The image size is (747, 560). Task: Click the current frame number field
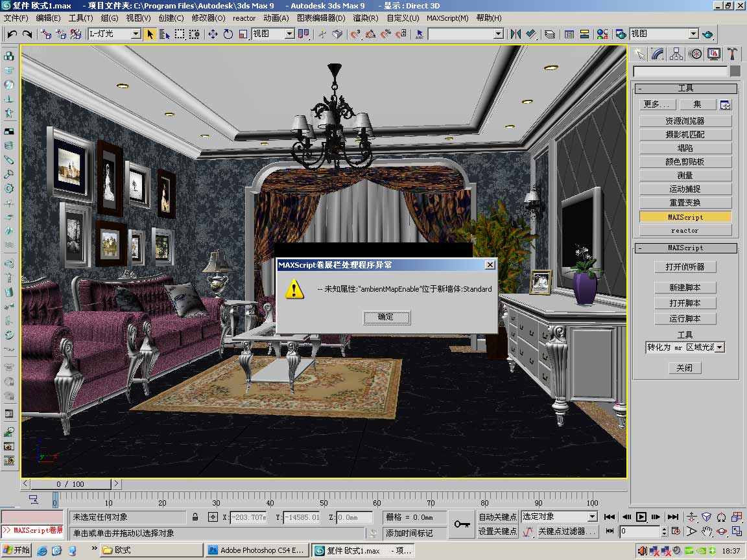pyautogui.click(x=640, y=531)
